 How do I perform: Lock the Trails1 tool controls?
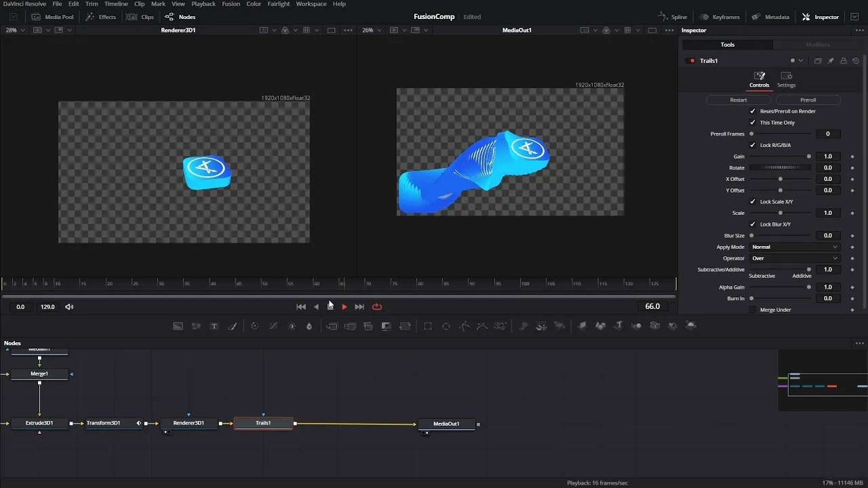pyautogui.click(x=844, y=61)
